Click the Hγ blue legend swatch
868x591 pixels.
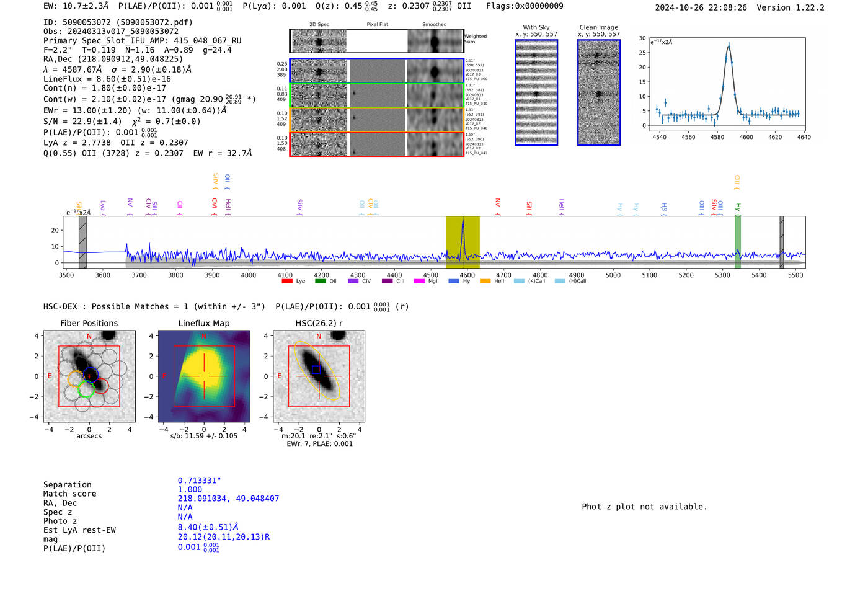coord(454,281)
